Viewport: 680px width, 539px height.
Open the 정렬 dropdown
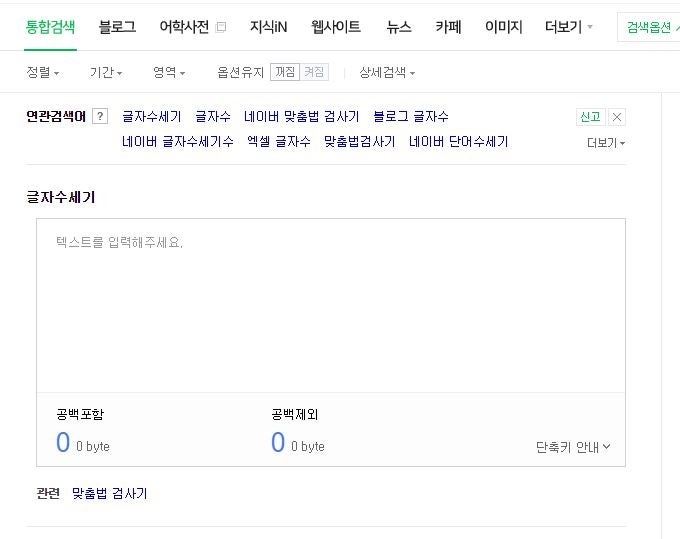click(x=42, y=72)
